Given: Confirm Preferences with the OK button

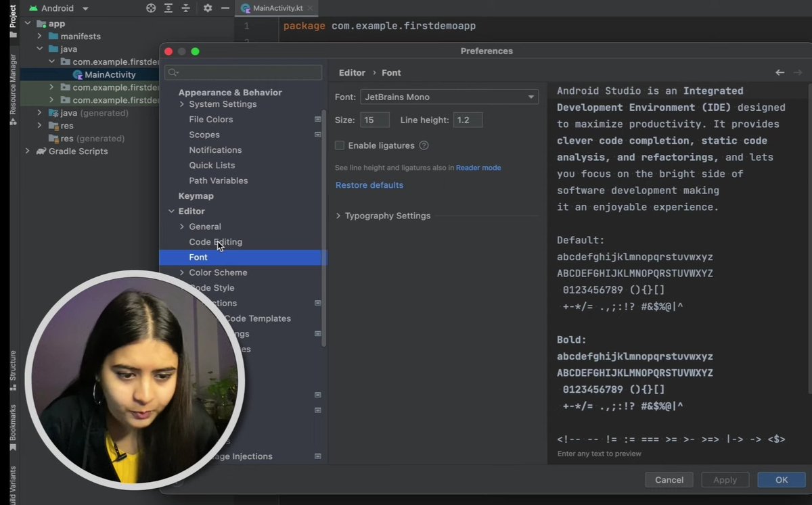Looking at the screenshot, I should point(782,480).
